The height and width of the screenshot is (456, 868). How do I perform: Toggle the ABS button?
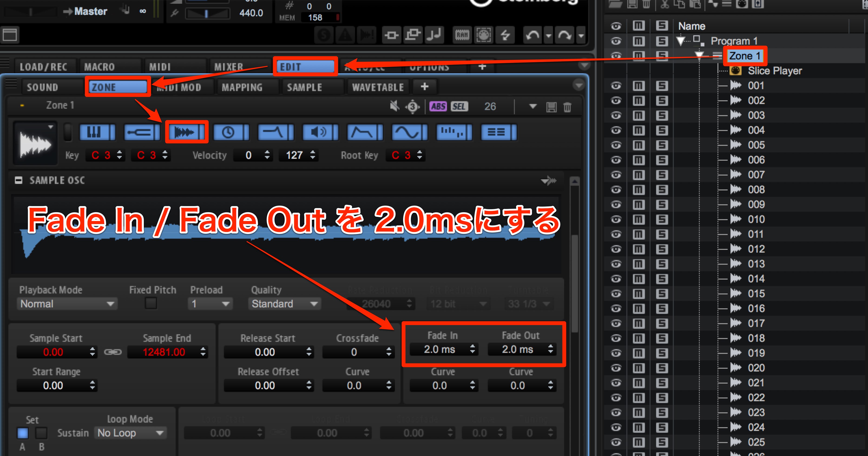point(438,107)
